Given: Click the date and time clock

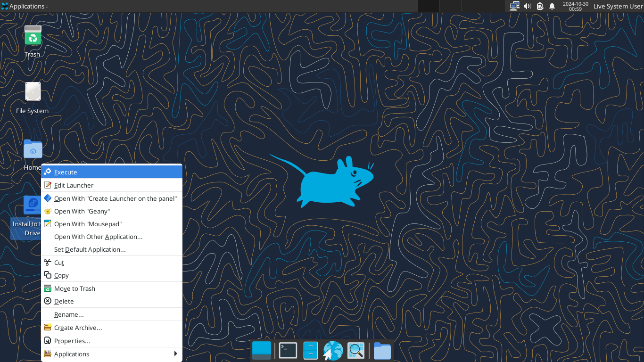Looking at the screenshot, I should tap(575, 6).
